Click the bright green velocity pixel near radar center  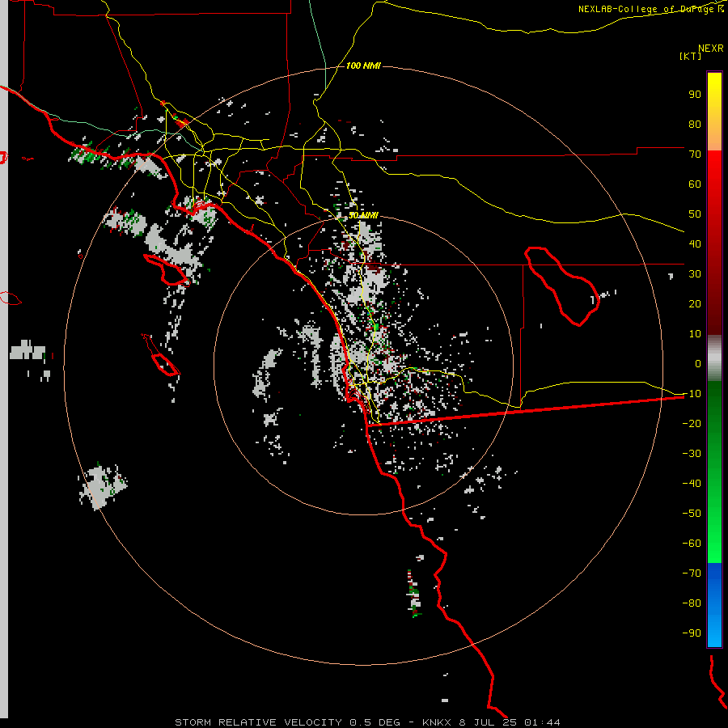375,328
